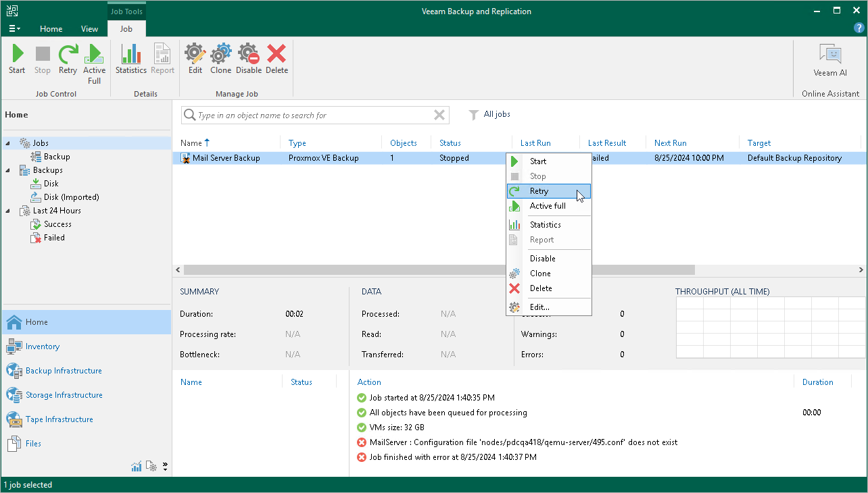Screen dimensions: 868x493
Task: Run Active Full from the ribbon
Action: [95, 64]
